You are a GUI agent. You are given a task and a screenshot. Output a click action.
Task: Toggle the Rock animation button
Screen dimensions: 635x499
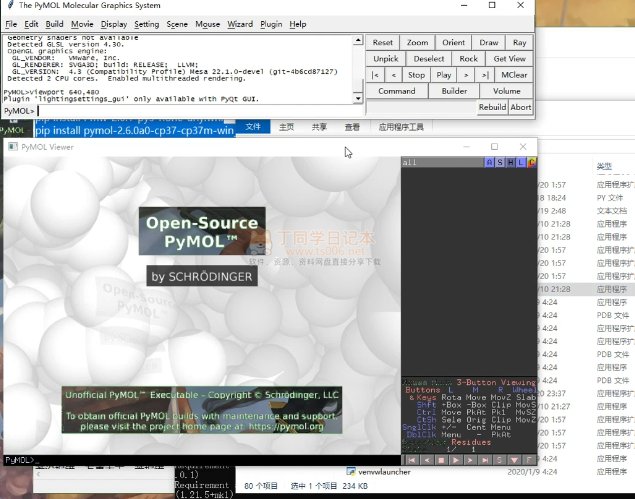(x=468, y=59)
